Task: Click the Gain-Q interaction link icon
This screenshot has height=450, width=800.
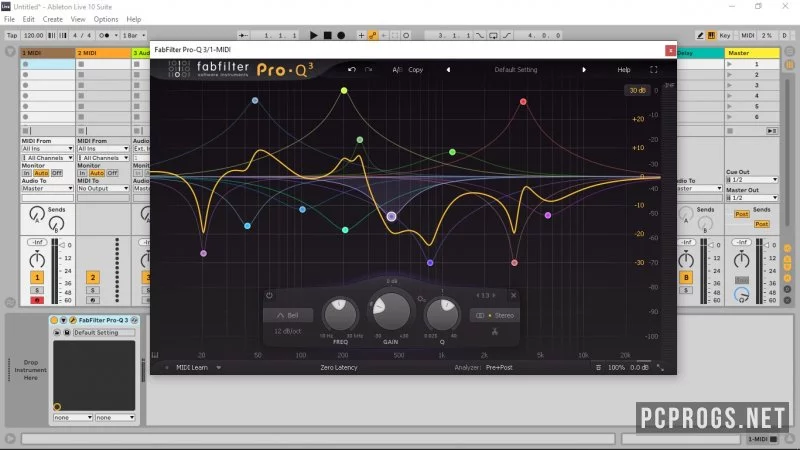Action: tap(421, 298)
